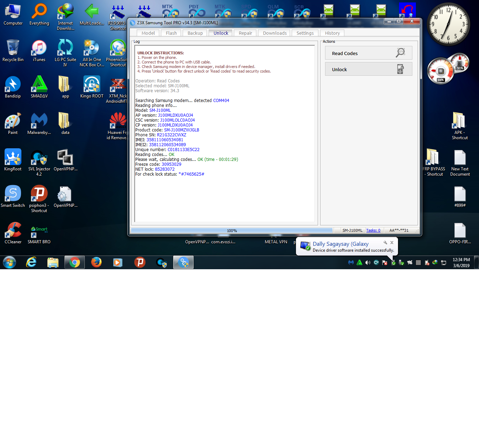Screen dimensions: 479x448
Task: Switch to the Flash tab
Action: click(x=171, y=33)
